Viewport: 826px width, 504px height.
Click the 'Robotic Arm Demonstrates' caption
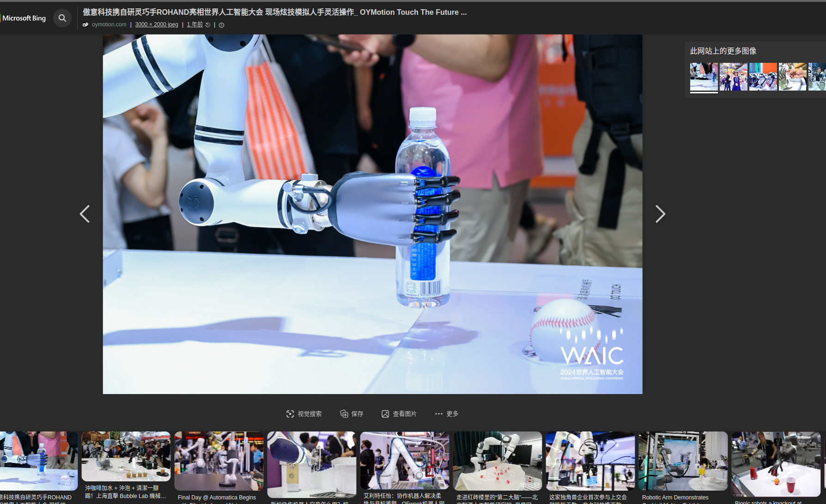tap(675, 498)
